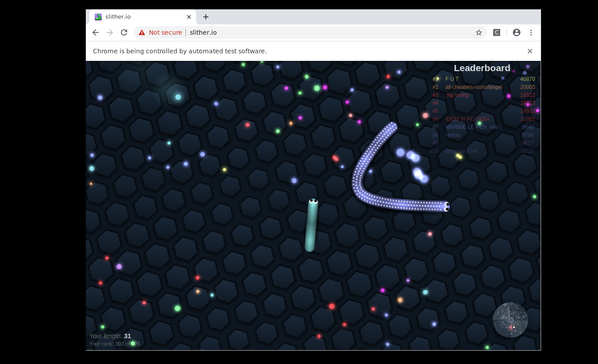Click leaderboard entry all cheaters=sonofangel
Viewport: 598px width, 364px height.
click(x=474, y=87)
